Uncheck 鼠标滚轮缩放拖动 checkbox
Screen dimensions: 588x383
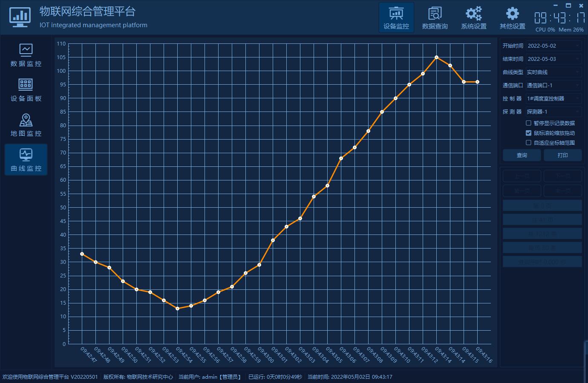(528, 133)
